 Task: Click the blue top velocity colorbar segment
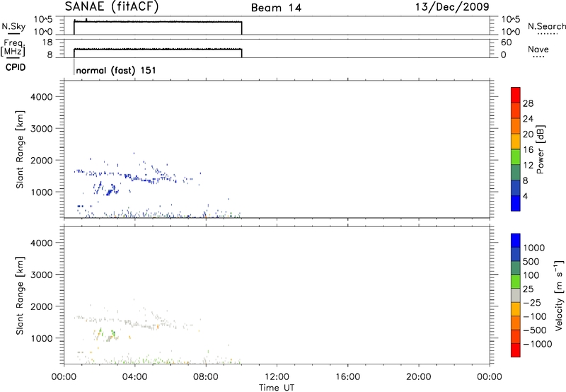(516, 241)
